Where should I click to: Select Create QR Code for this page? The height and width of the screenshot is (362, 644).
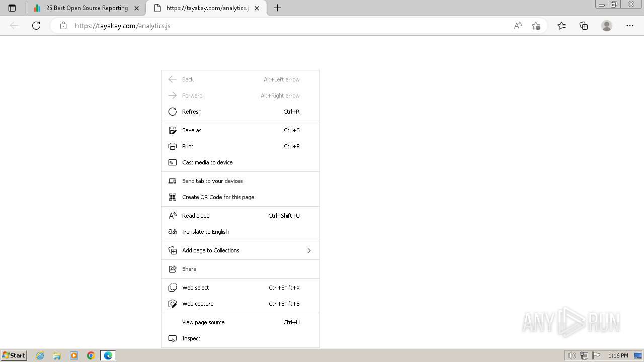(x=240, y=197)
